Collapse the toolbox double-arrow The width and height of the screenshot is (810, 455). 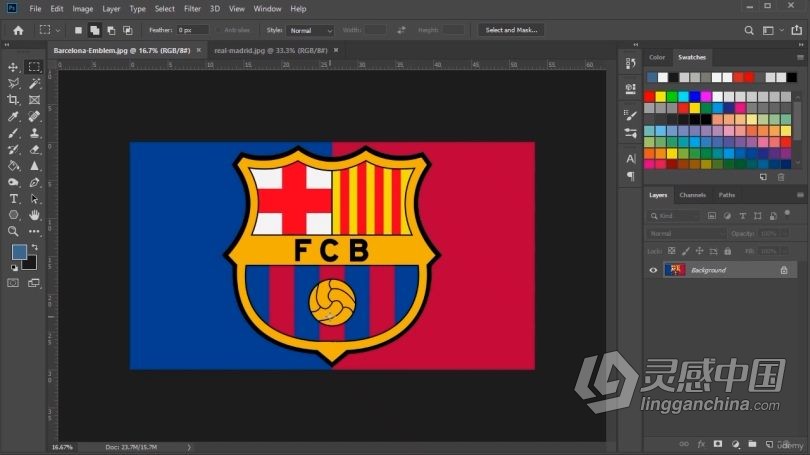pyautogui.click(x=7, y=45)
